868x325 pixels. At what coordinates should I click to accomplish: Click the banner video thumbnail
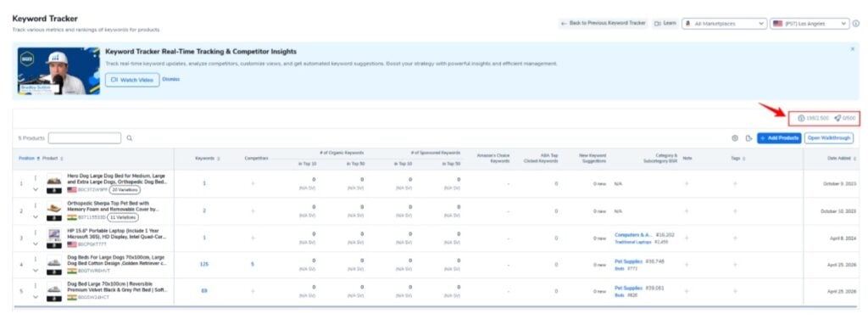tap(58, 71)
